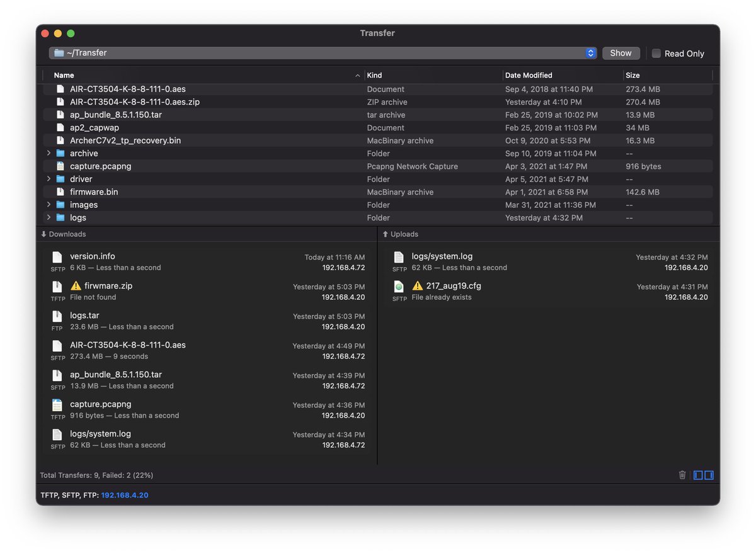Click the 'File already exists' error text
This screenshot has width=756, height=553.
(442, 297)
